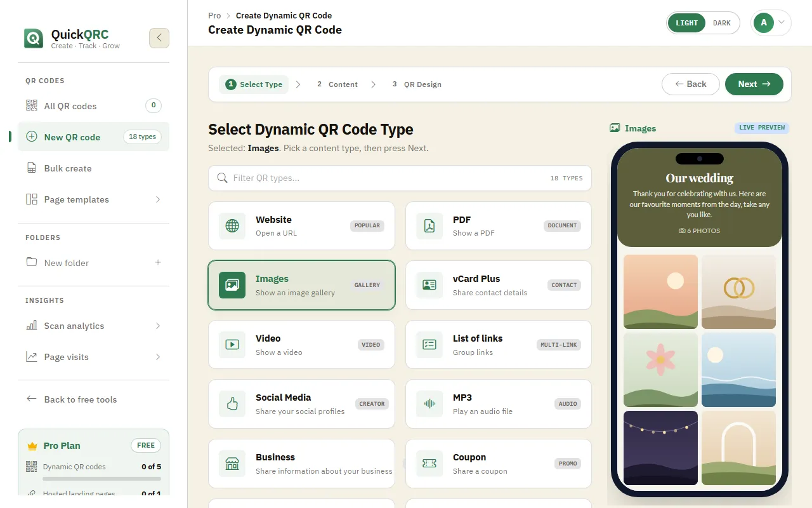
Task: Collapse the sidebar with the chevron button
Action: pos(159,38)
